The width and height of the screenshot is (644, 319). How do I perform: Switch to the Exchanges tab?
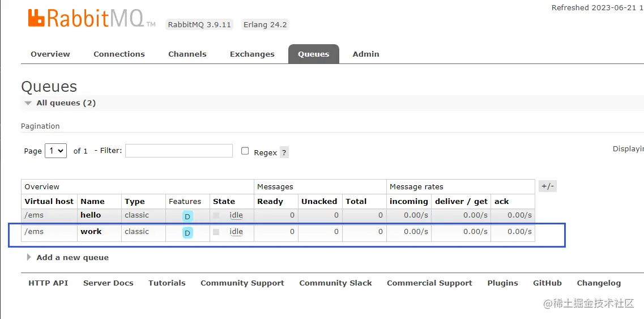point(252,54)
